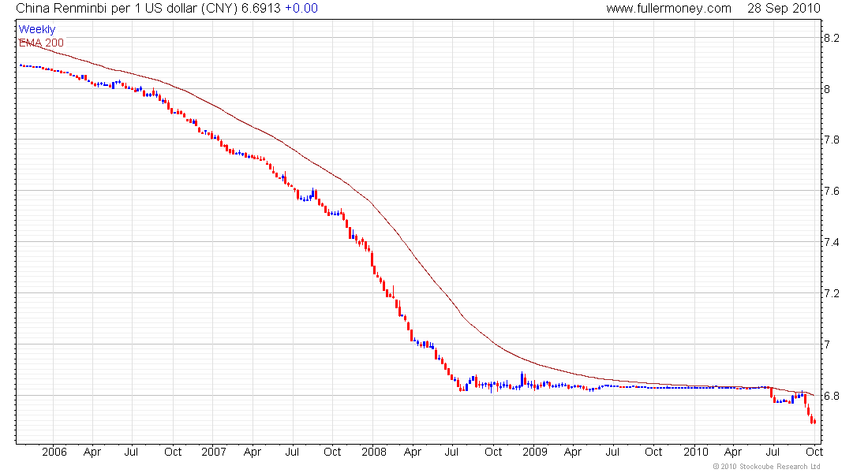Click the Oct label just before 2009

click(493, 452)
